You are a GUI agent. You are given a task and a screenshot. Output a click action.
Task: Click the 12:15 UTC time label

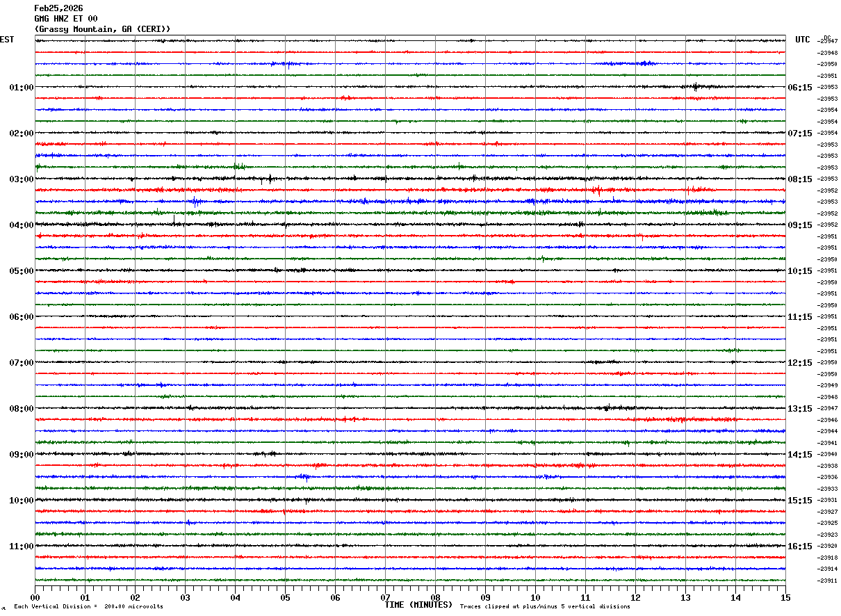800,363
